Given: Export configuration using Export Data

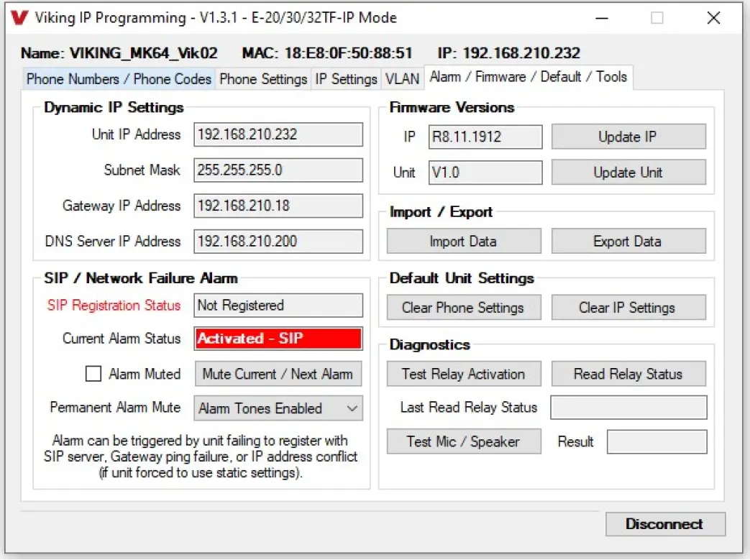Looking at the screenshot, I should pos(628,241).
